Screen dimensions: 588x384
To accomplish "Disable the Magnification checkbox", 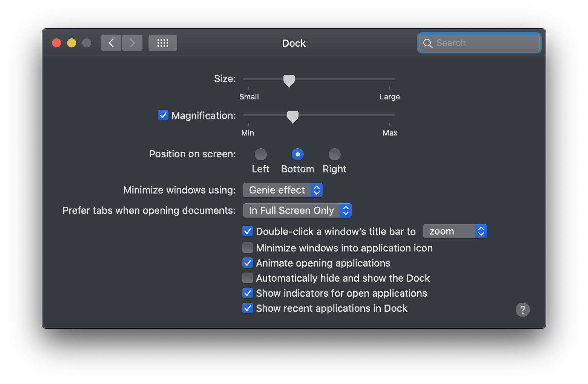I will click(163, 115).
